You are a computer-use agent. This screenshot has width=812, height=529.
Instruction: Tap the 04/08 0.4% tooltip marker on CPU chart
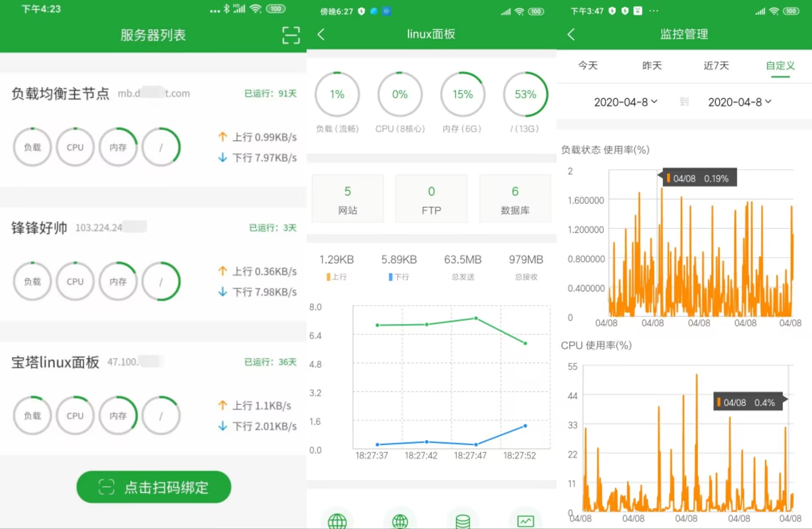tap(748, 402)
